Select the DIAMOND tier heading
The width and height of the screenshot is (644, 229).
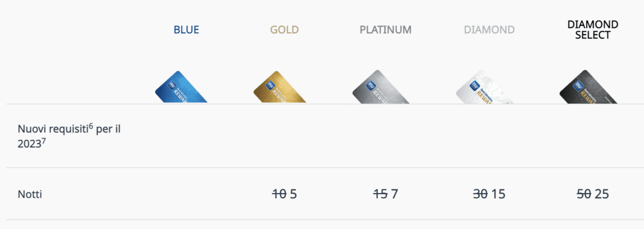(489, 30)
